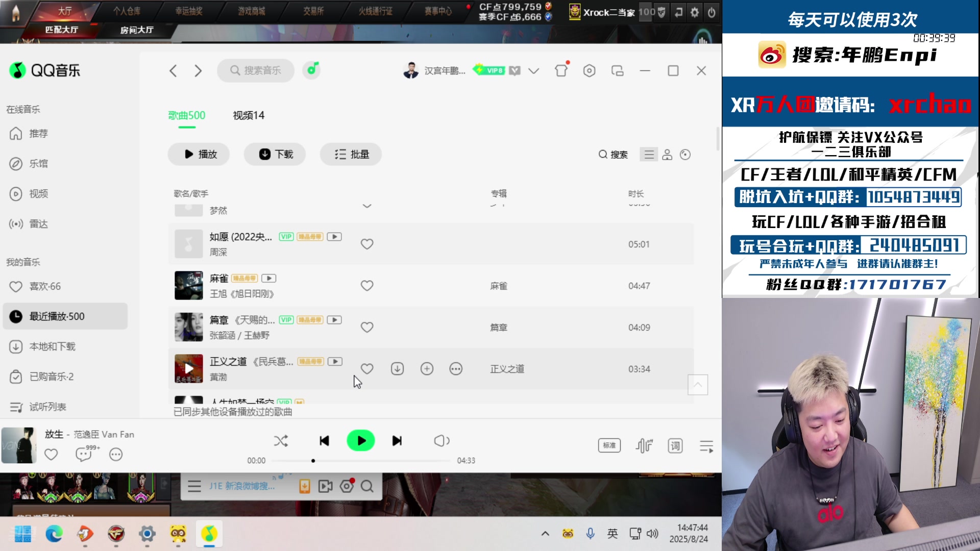Expand the account dropdown chevron
Image resolution: width=980 pixels, height=551 pixels.
click(533, 71)
